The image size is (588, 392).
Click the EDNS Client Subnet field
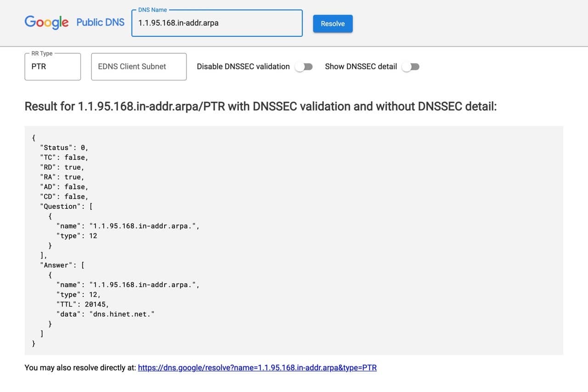tap(139, 67)
